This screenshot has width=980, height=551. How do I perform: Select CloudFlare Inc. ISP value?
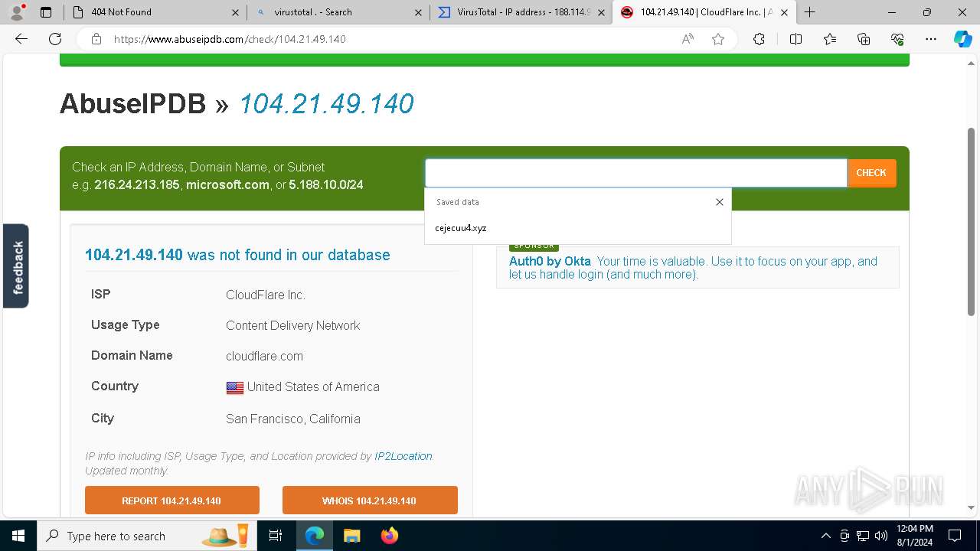[266, 295]
